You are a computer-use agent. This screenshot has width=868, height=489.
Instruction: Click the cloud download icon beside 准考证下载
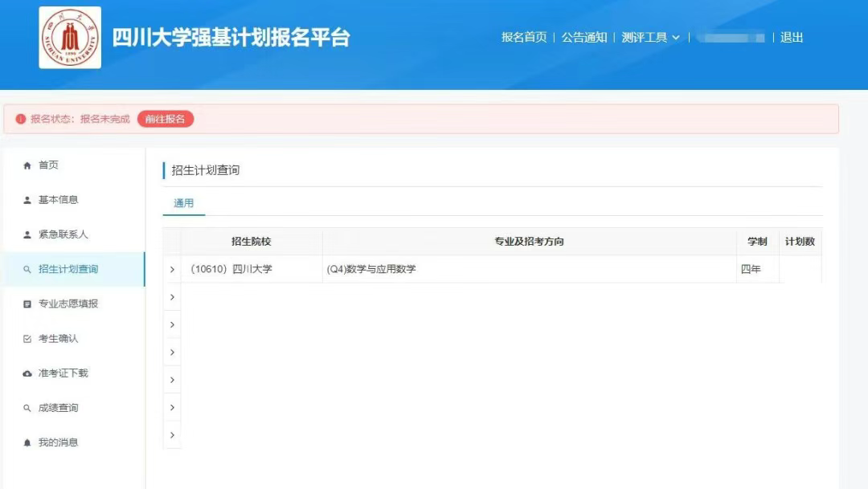[x=27, y=373]
